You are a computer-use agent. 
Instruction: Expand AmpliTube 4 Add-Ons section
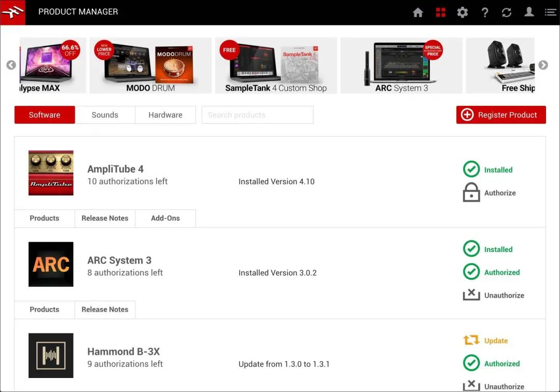[x=165, y=218]
